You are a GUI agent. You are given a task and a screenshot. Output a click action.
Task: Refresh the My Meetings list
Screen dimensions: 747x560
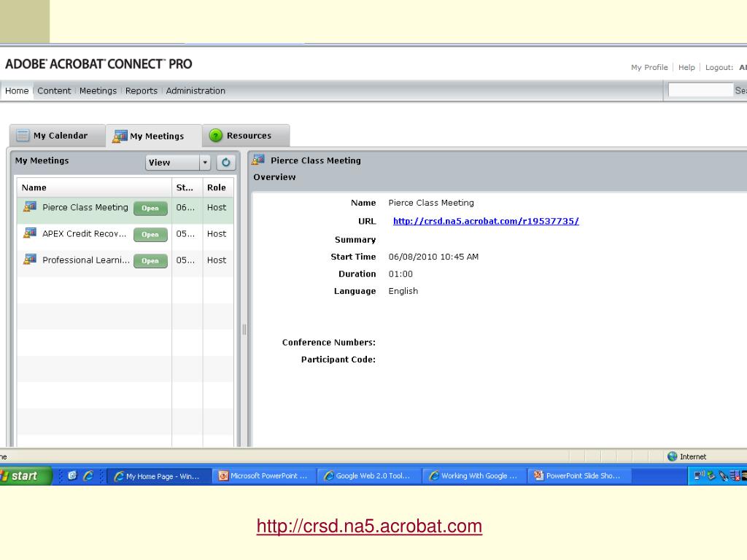pyautogui.click(x=226, y=163)
